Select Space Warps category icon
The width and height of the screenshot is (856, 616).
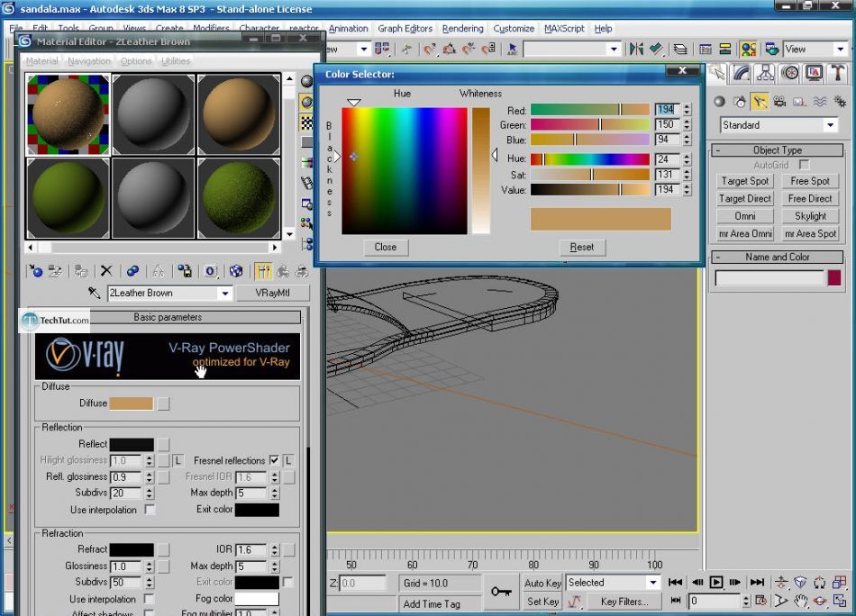point(820,102)
